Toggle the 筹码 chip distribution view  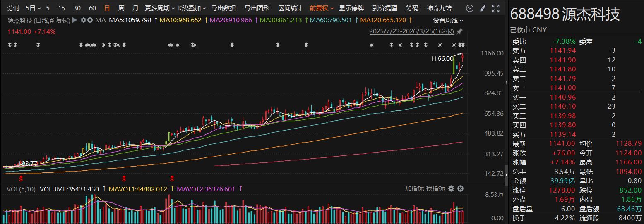(412, 8)
